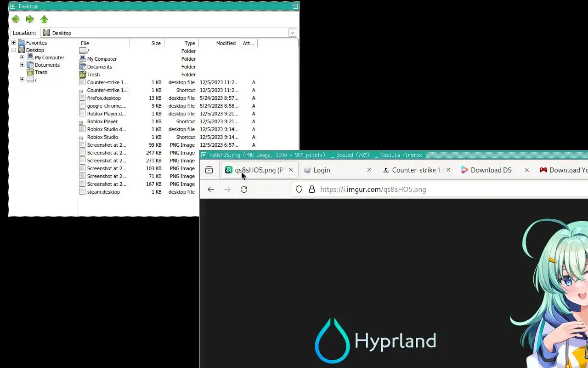The height and width of the screenshot is (368, 588).
Task: Sort by Size column header
Action: tap(147, 43)
